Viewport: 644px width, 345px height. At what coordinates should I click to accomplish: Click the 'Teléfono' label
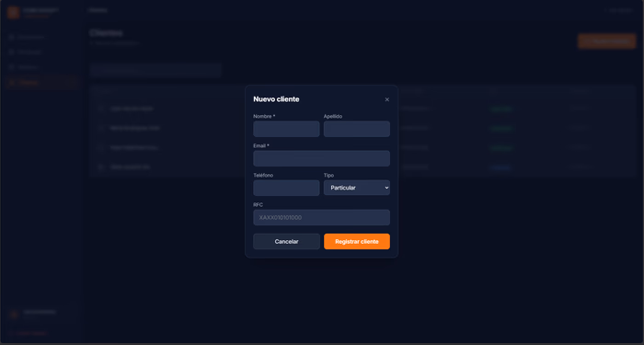tap(263, 176)
